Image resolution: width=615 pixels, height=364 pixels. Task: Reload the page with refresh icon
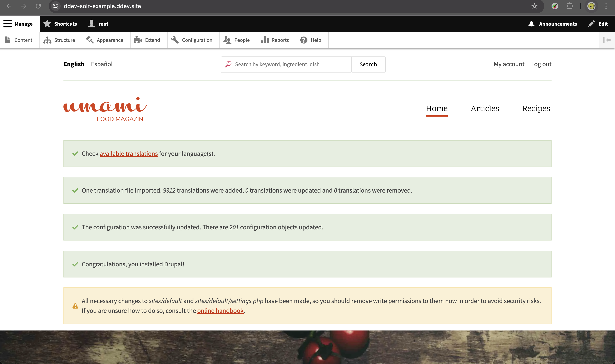coord(38,6)
